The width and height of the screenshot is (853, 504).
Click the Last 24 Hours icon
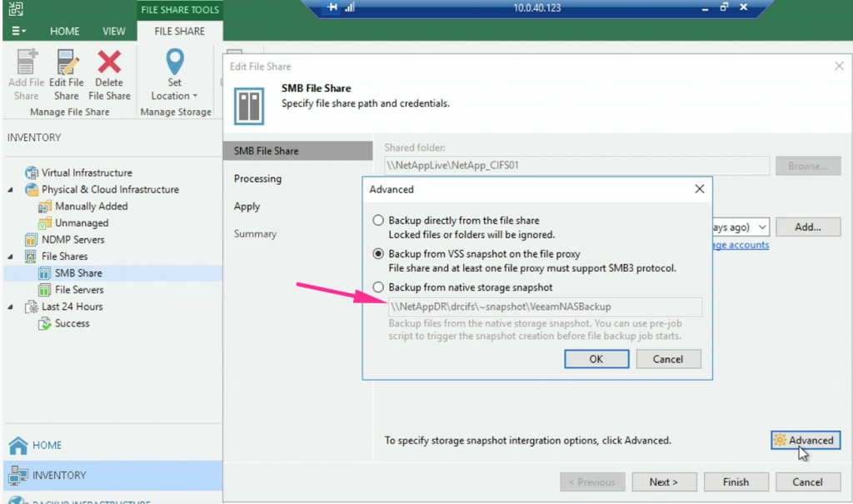click(x=32, y=307)
